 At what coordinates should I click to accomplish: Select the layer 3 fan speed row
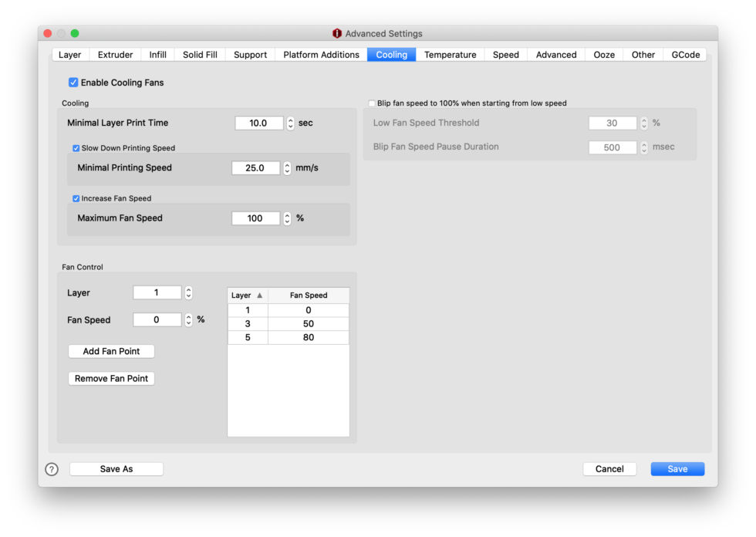[x=288, y=324]
